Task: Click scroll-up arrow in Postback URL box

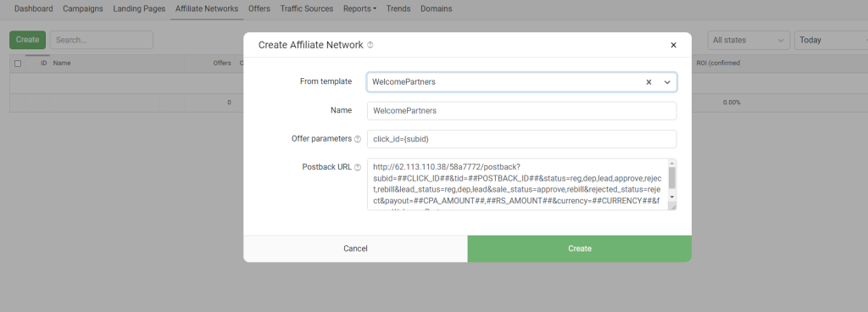Action: [672, 163]
